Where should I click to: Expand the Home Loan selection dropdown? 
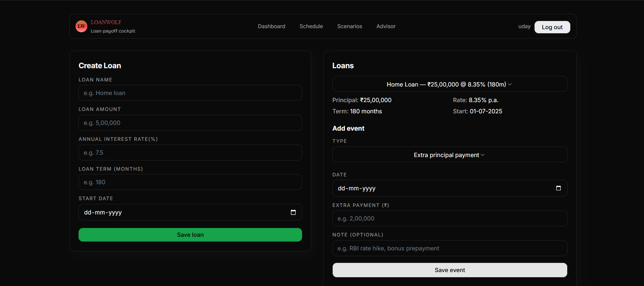[450, 84]
